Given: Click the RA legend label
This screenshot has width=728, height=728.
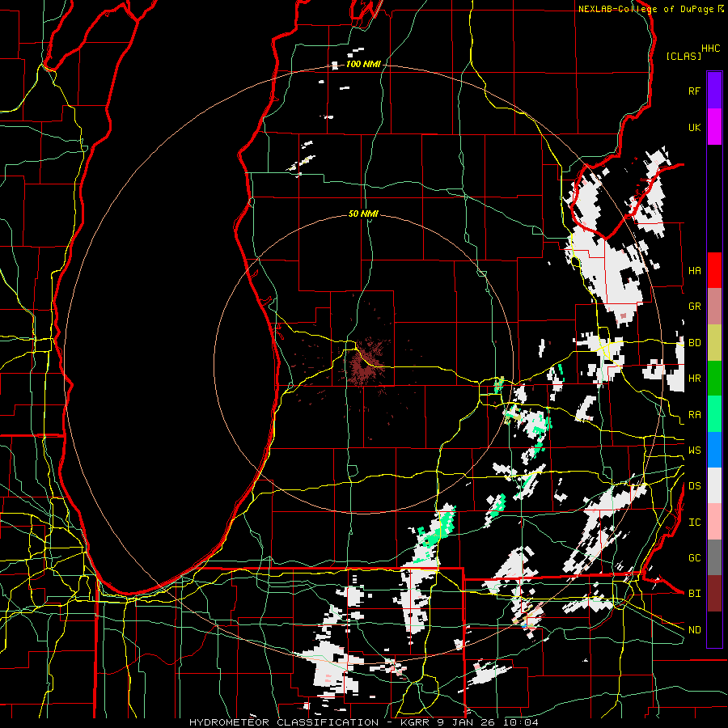Looking at the screenshot, I should click(695, 415).
